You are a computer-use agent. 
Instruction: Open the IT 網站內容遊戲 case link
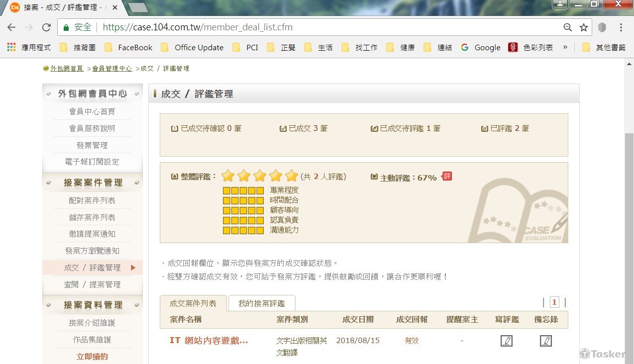209,341
